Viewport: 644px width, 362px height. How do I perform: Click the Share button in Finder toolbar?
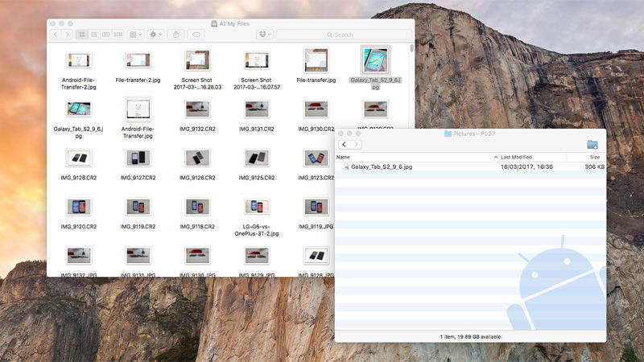tap(175, 35)
